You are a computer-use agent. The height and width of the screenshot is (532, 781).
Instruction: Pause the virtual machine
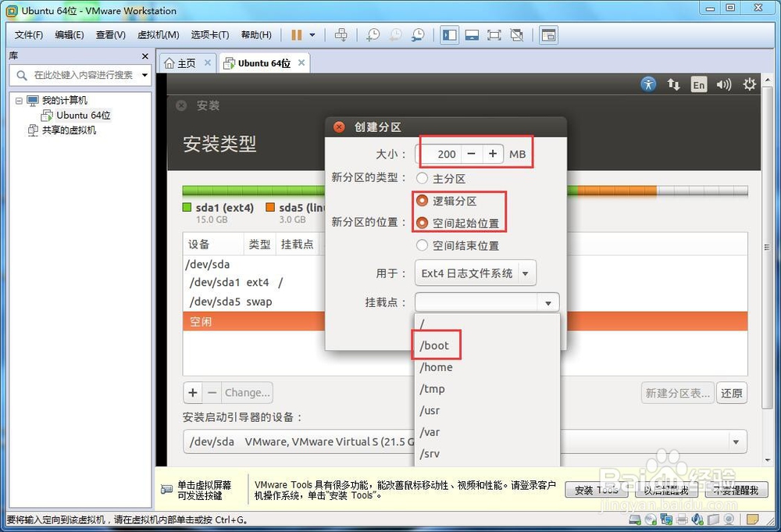click(296, 35)
